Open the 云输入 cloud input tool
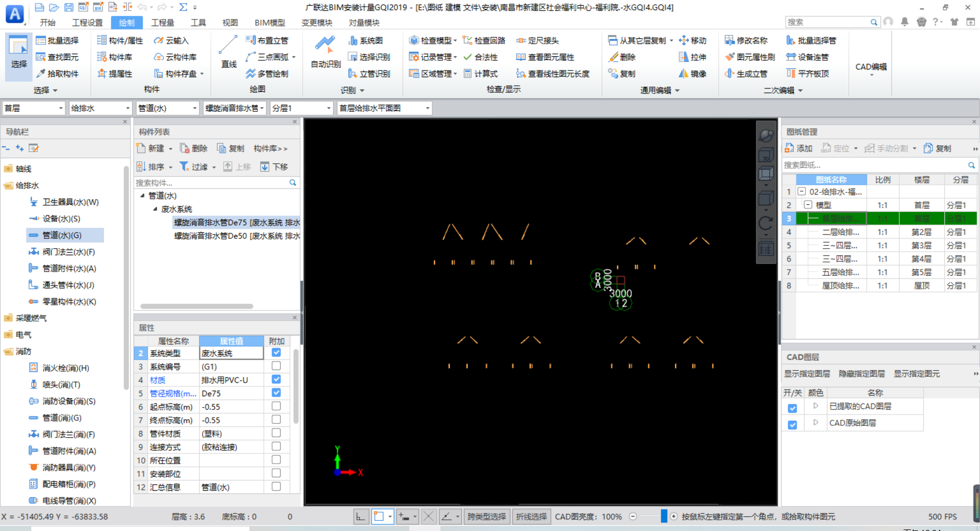 (171, 40)
